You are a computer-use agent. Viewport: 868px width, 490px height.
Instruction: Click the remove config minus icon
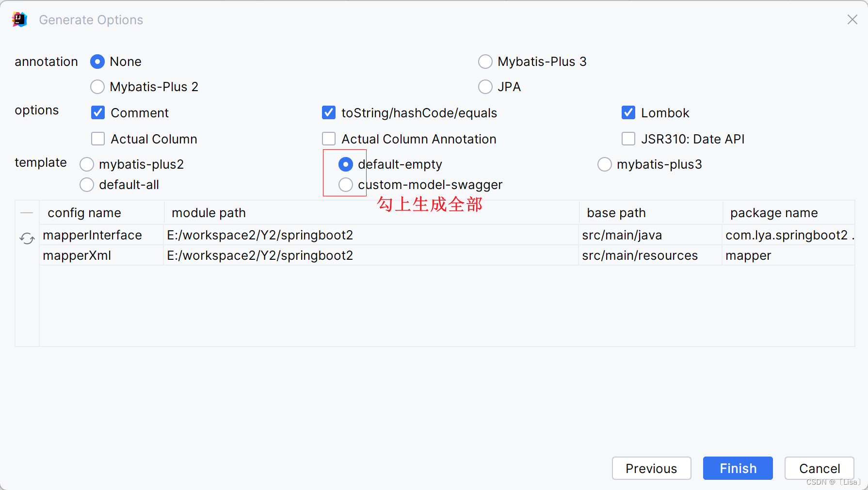(27, 212)
